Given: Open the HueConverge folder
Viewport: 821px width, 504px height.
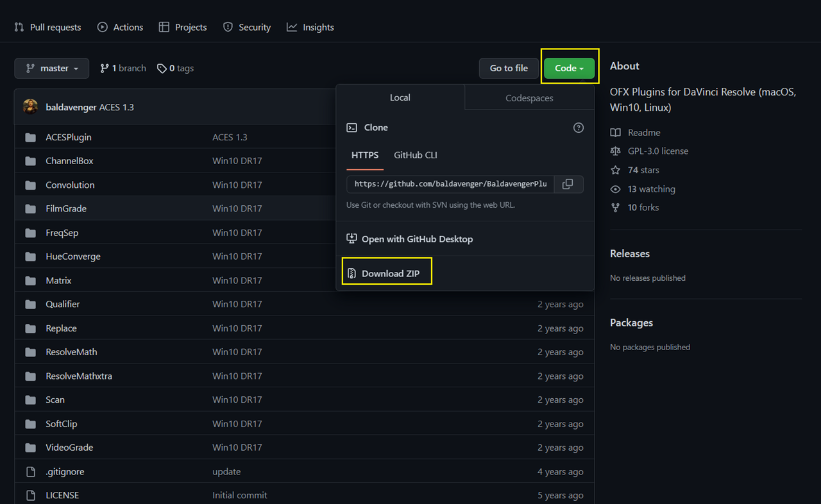Looking at the screenshot, I should pyautogui.click(x=73, y=256).
